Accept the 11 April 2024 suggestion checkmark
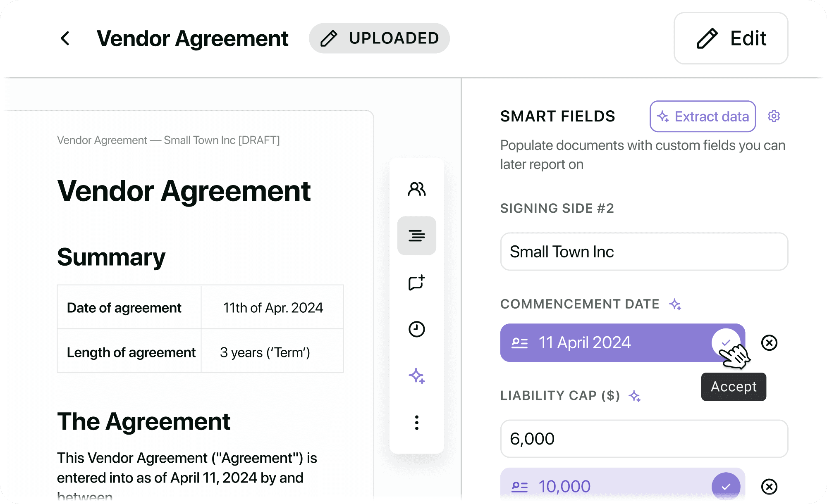Screen dimensions: 827x504 (x=725, y=342)
